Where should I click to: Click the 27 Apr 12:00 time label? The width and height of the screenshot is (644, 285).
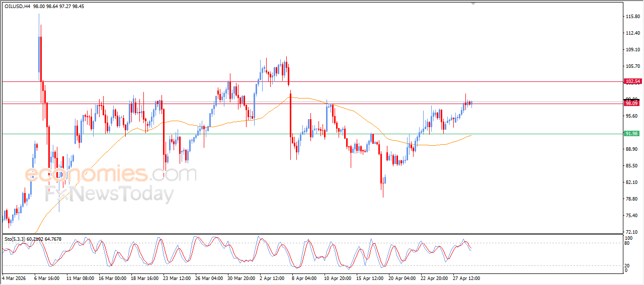point(465,277)
